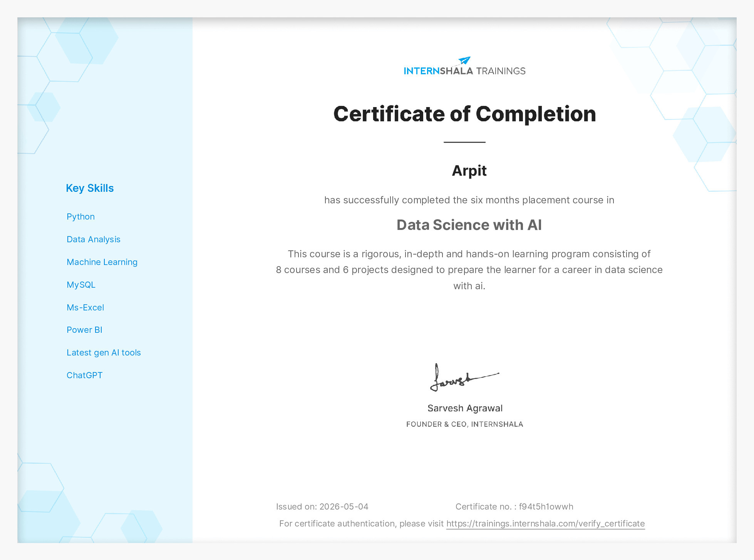Select the 'has successfully completed' sentence
The width and height of the screenshot is (754, 560).
coord(469,200)
